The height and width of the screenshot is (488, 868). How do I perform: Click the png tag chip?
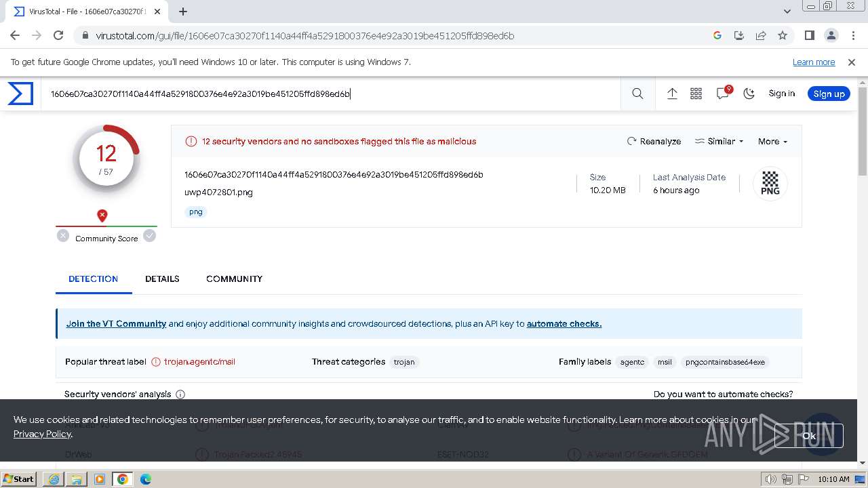coord(196,212)
